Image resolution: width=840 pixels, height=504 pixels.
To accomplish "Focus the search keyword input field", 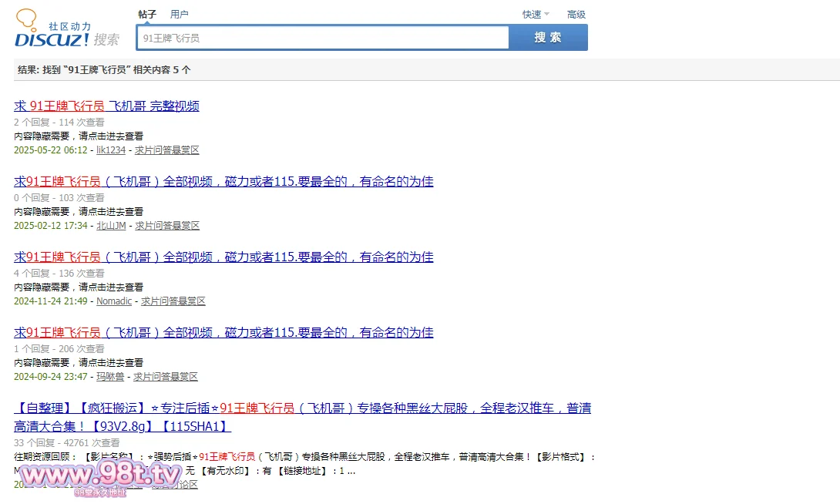I will pyautogui.click(x=322, y=38).
